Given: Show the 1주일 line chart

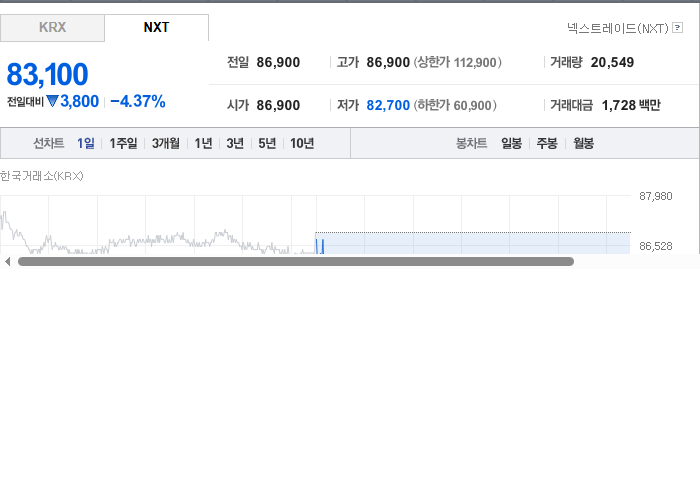Looking at the screenshot, I should click(x=123, y=143).
